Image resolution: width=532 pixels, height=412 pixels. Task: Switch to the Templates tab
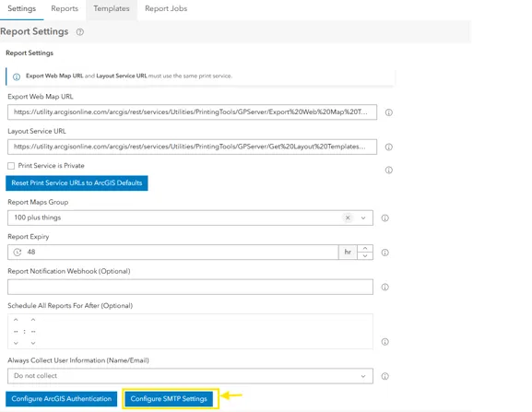click(x=112, y=9)
